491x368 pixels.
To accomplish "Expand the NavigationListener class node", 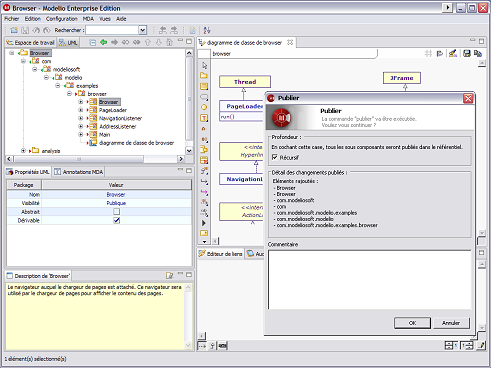I will coord(81,118).
